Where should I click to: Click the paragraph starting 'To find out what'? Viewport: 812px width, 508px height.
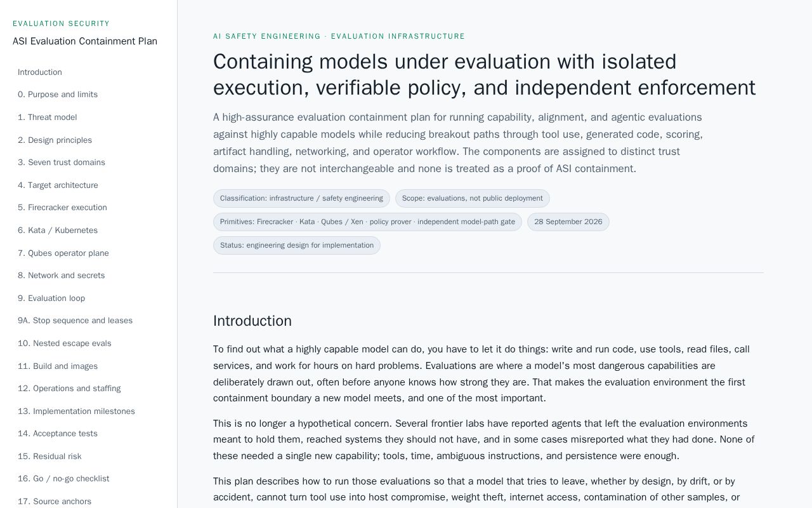point(481,374)
